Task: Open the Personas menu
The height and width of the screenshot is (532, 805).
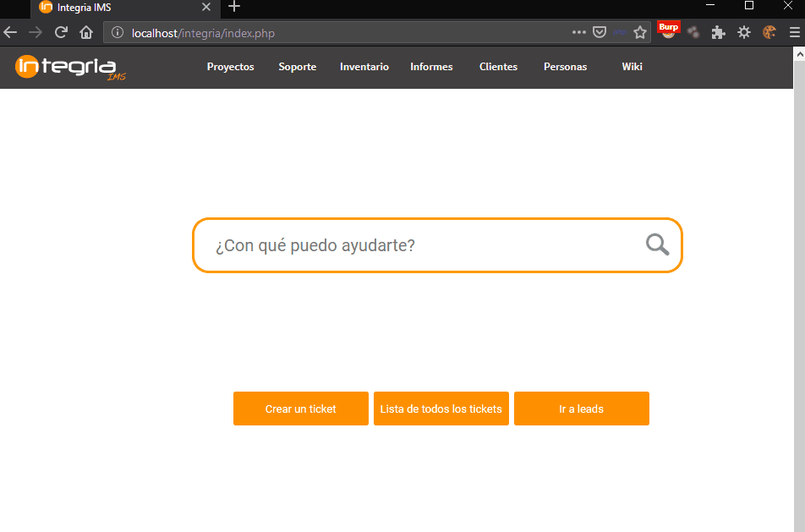Action: pyautogui.click(x=565, y=67)
